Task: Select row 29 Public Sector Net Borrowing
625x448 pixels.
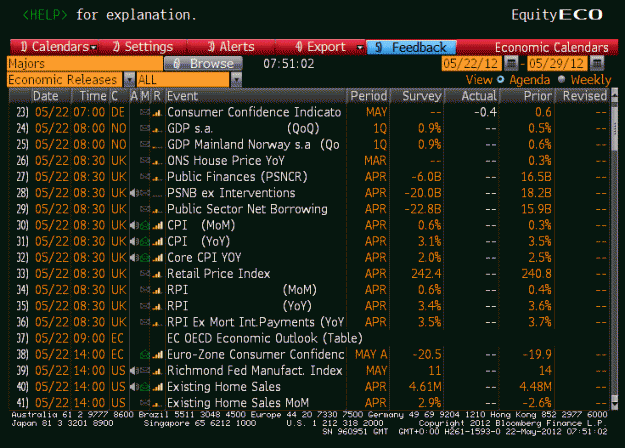Action: pyautogui.click(x=309, y=209)
